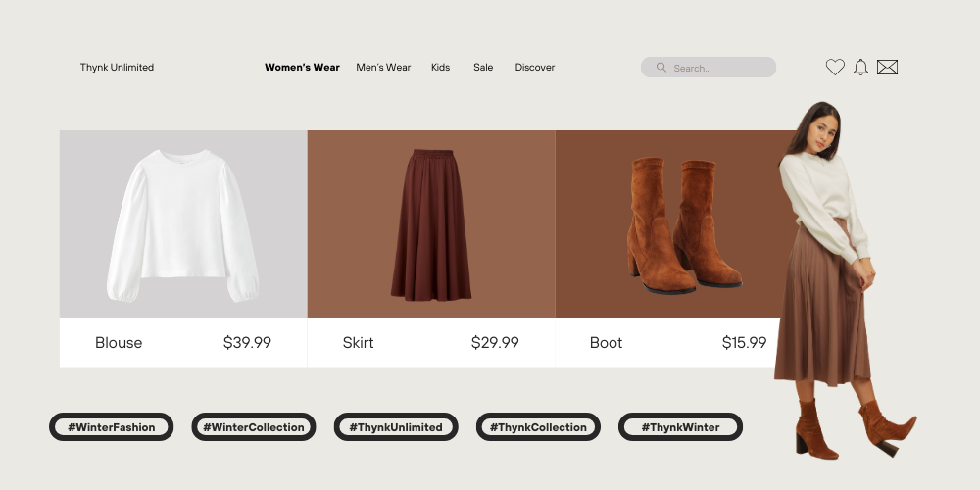Select the #WinterCollection hashtag tag
The width and height of the screenshot is (980, 490).
click(x=254, y=427)
